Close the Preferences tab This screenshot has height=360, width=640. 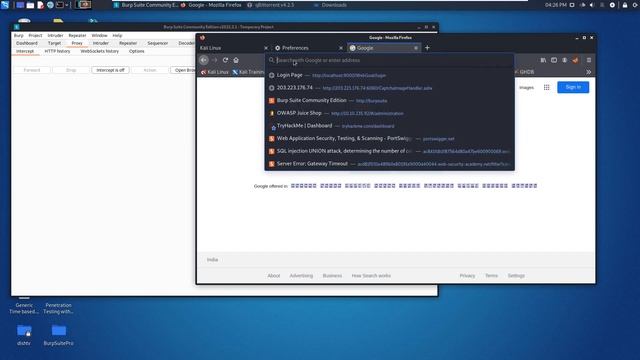tap(341, 48)
